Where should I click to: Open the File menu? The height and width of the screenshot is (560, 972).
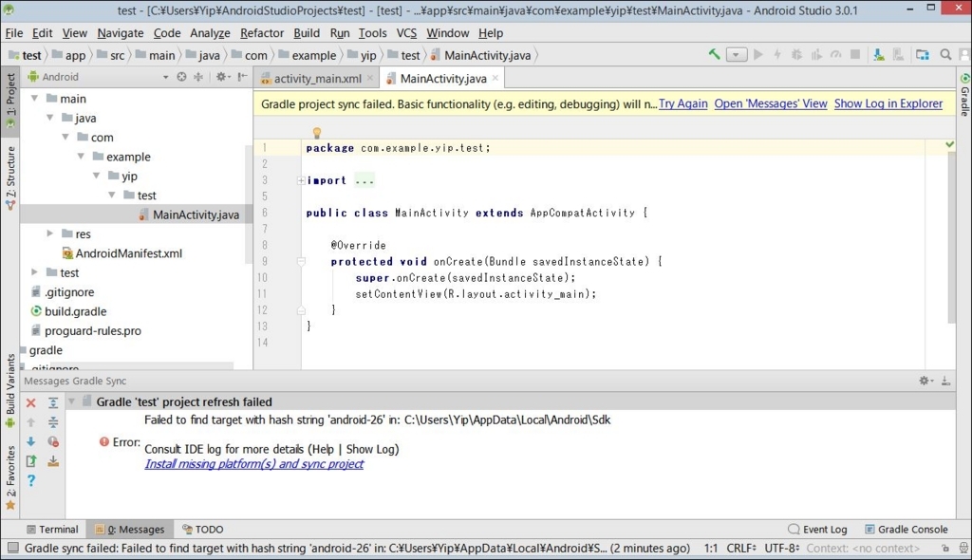pos(13,33)
